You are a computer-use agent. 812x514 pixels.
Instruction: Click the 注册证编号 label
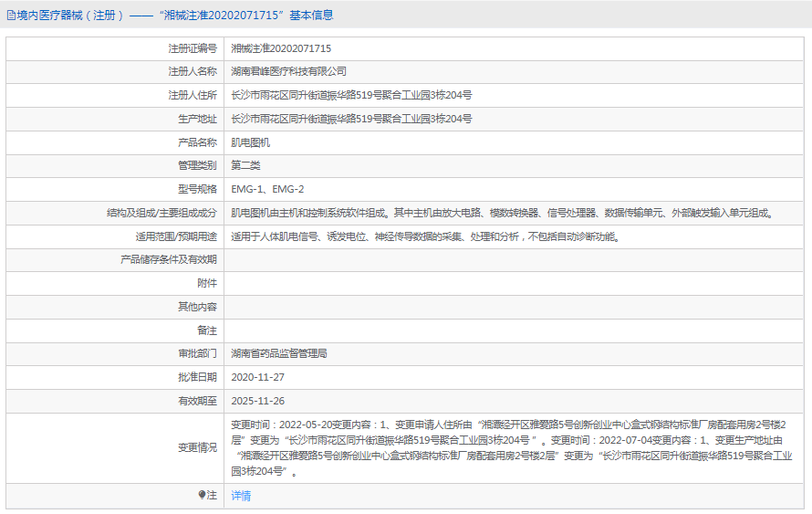tap(193, 48)
